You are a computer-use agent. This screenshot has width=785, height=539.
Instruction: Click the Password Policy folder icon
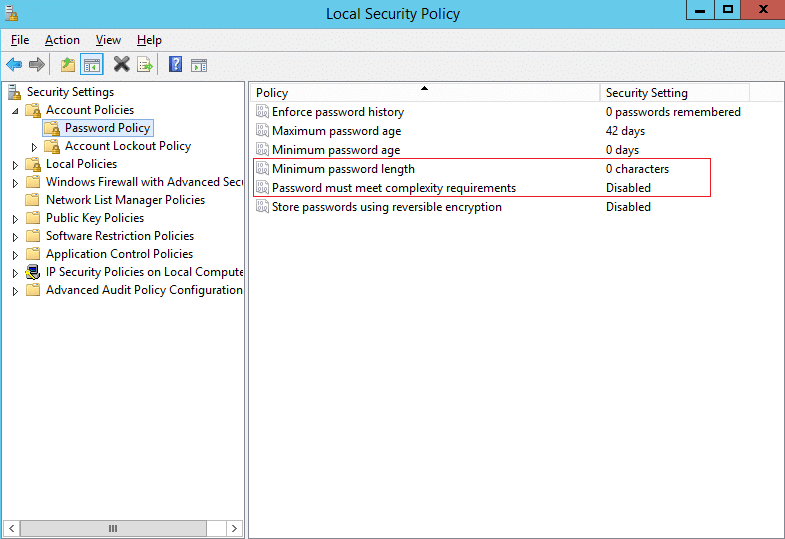(x=52, y=128)
